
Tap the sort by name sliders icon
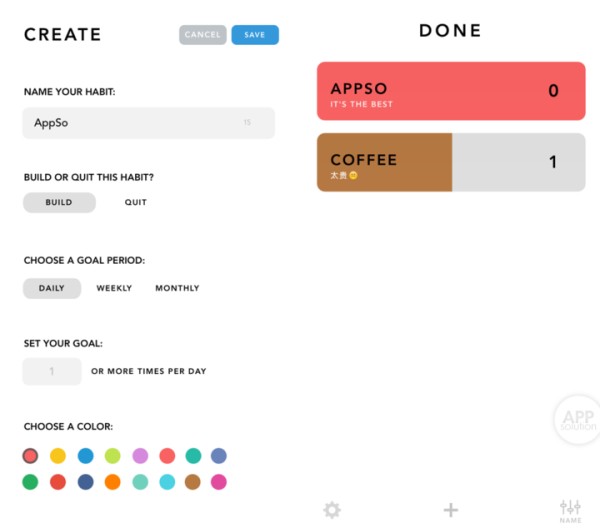570,510
